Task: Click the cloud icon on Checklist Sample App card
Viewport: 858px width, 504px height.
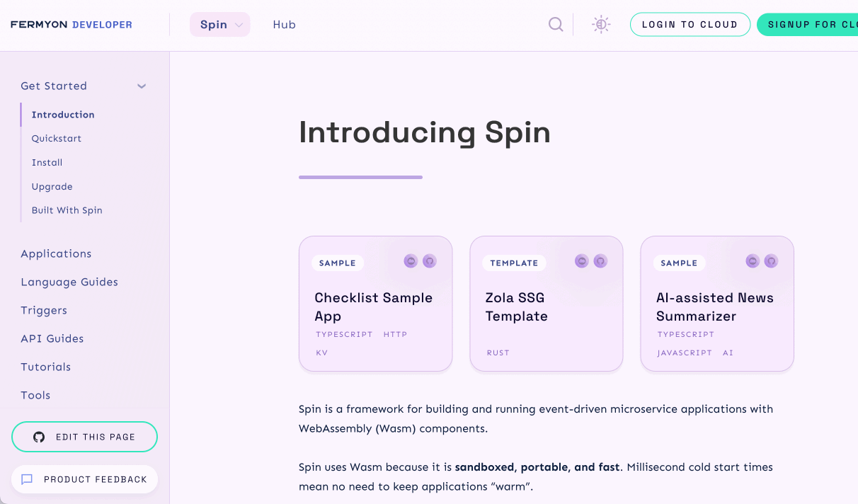Action: point(411,260)
